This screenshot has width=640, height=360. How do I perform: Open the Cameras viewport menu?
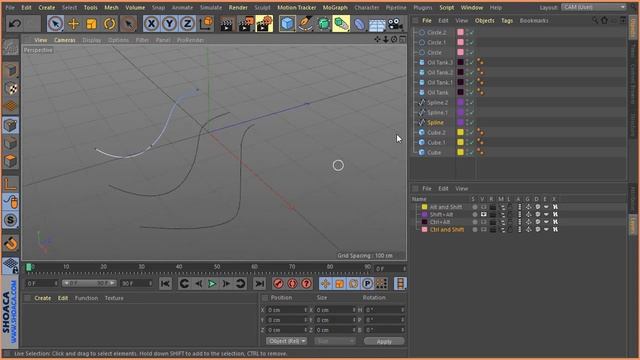[x=65, y=40]
